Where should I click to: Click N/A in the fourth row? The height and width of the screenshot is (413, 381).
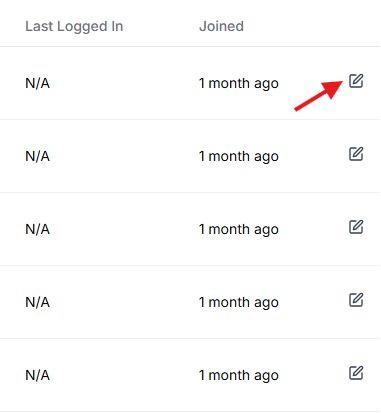point(37,302)
